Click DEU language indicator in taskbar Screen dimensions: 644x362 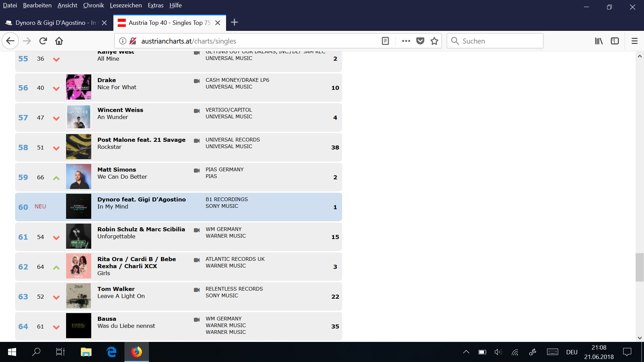pos(572,352)
